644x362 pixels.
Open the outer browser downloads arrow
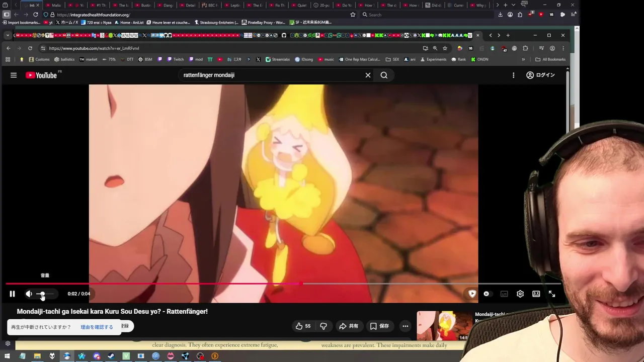500,15
